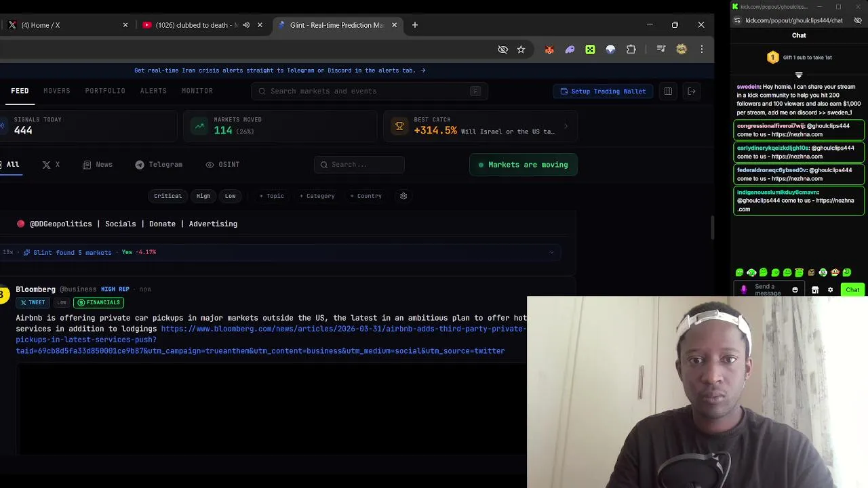Filter feed by X source

click(52, 165)
